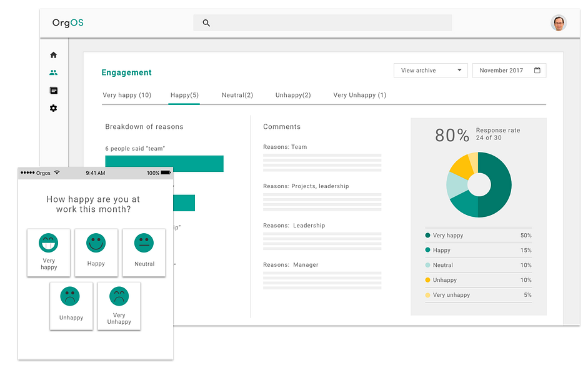Click the View archive dropdown arrow
Viewport: 588px width, 375px height.
click(459, 70)
